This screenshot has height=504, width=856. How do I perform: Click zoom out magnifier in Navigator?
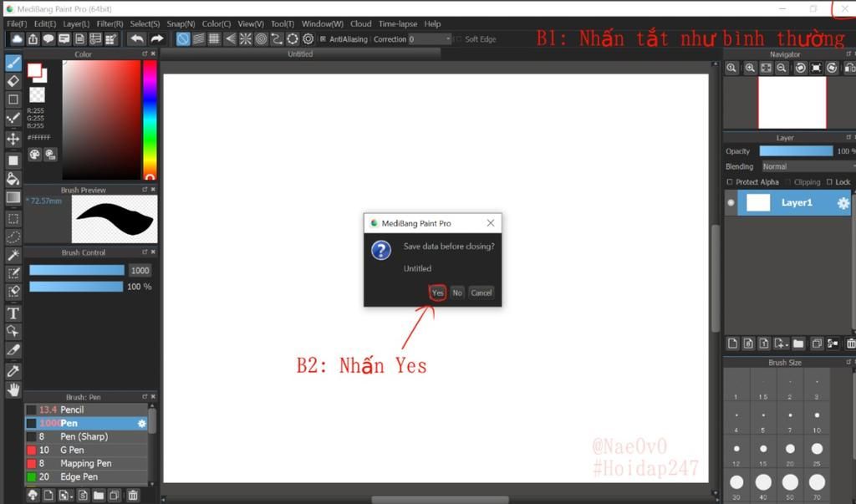(782, 68)
